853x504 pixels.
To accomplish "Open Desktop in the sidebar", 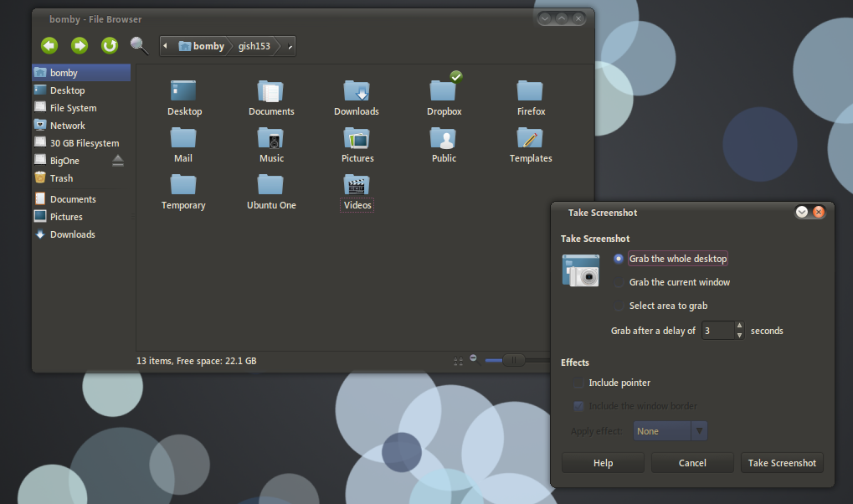I will tap(81, 90).
